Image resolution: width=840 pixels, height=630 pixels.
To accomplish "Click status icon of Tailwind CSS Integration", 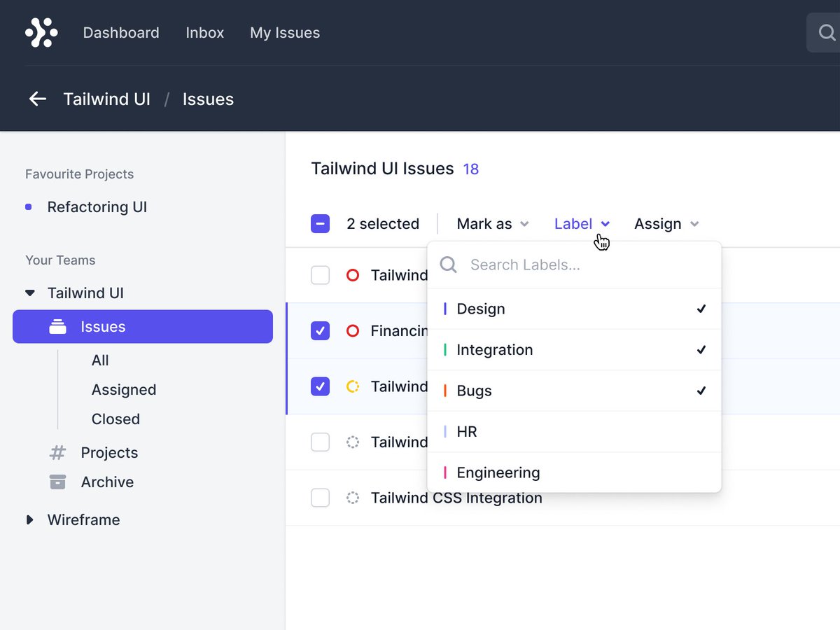I will pos(353,498).
